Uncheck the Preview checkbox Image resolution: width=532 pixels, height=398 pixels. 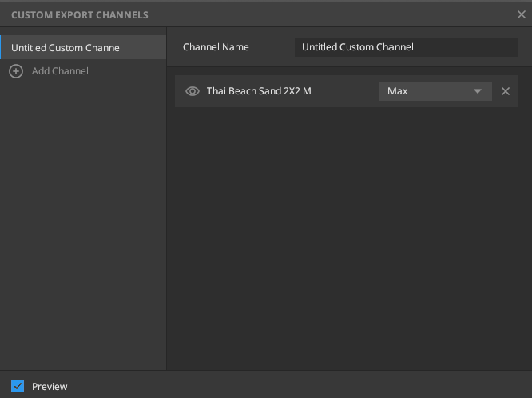pos(18,386)
